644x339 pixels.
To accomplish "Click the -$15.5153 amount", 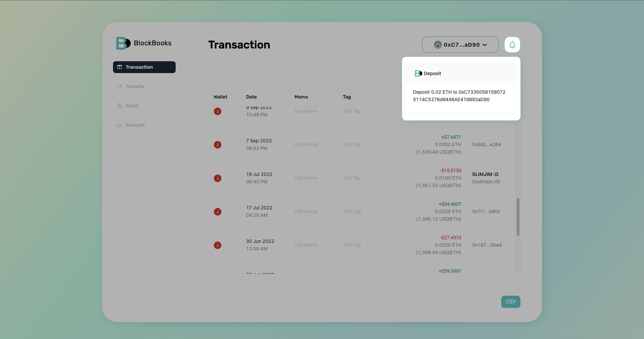I will tap(450, 171).
